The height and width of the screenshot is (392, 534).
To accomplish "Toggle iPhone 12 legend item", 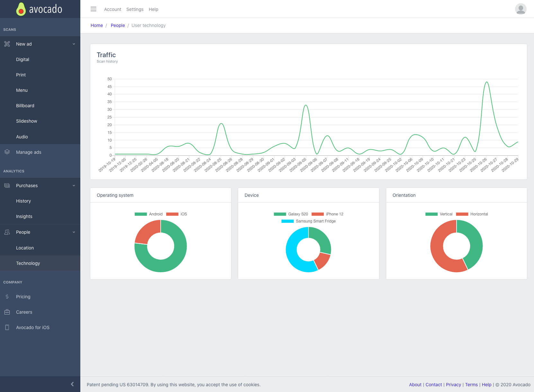I will click(x=327, y=214).
